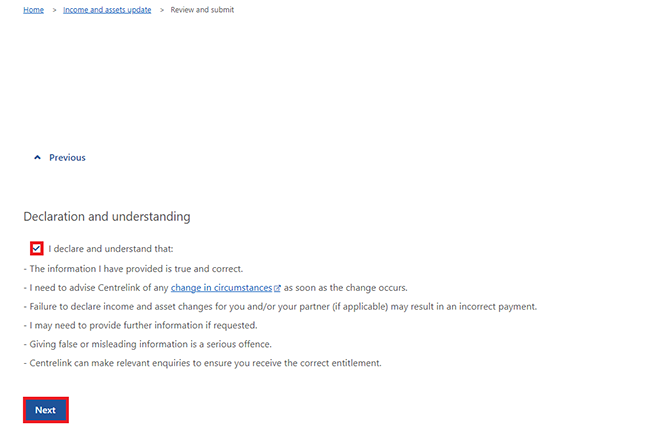Click 'information I have provided is true' statement
The width and height of the screenshot is (650, 435).
click(136, 268)
